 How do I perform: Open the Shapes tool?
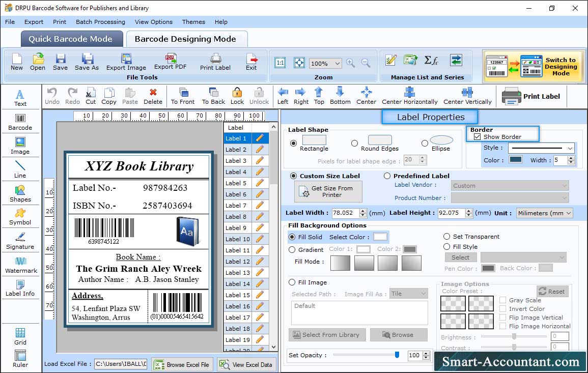point(20,193)
